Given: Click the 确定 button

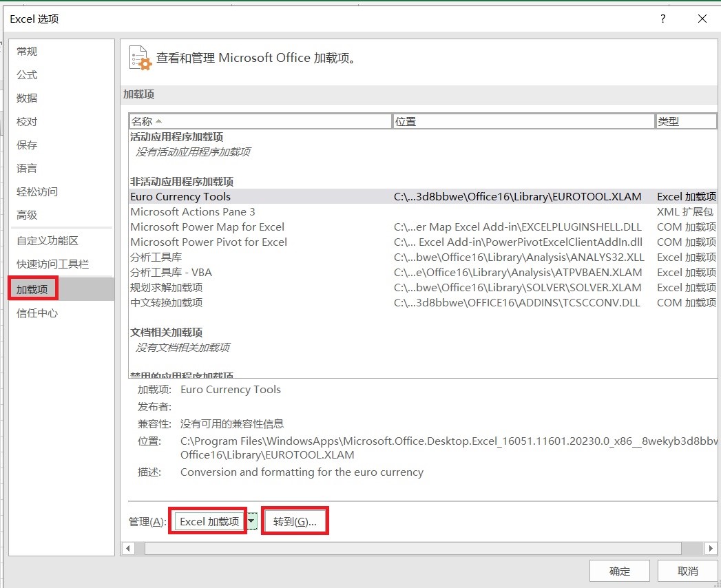Looking at the screenshot, I should pyautogui.click(x=619, y=571).
